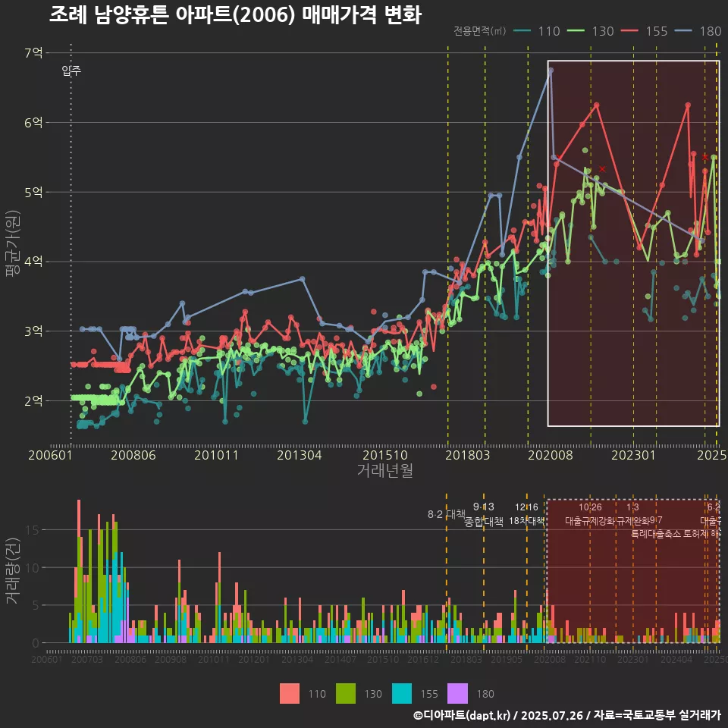Click the '180' label in the bar legend
728x728 pixels.
coord(485,694)
